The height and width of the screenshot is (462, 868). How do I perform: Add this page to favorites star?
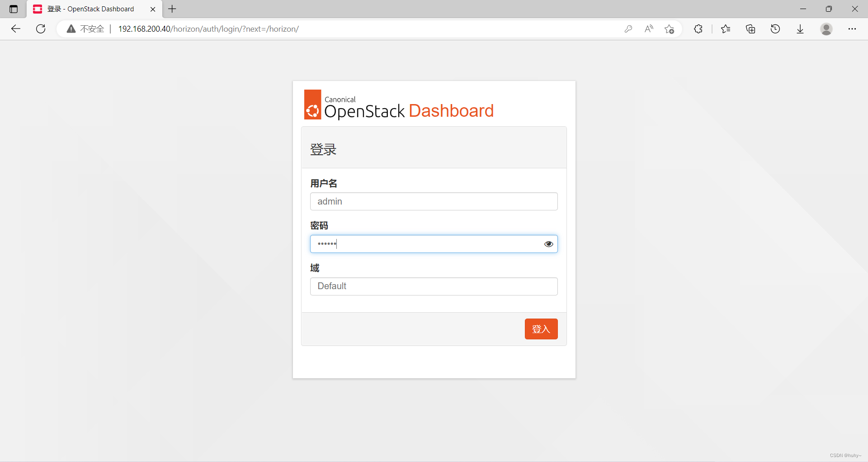click(670, 29)
